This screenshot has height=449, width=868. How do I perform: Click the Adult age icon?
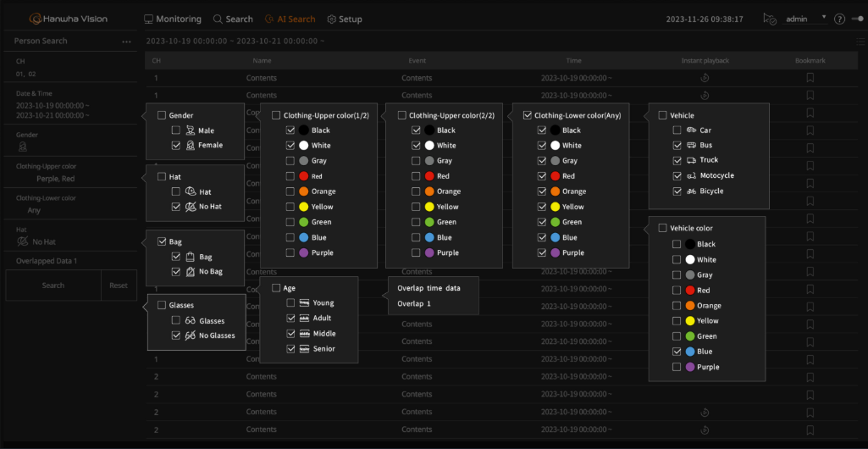pyautogui.click(x=304, y=319)
